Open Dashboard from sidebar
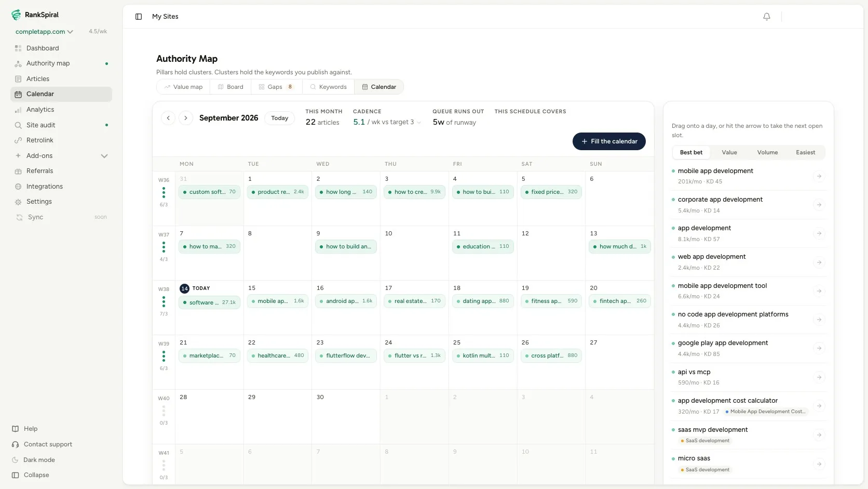The width and height of the screenshot is (868, 489). 61,48
